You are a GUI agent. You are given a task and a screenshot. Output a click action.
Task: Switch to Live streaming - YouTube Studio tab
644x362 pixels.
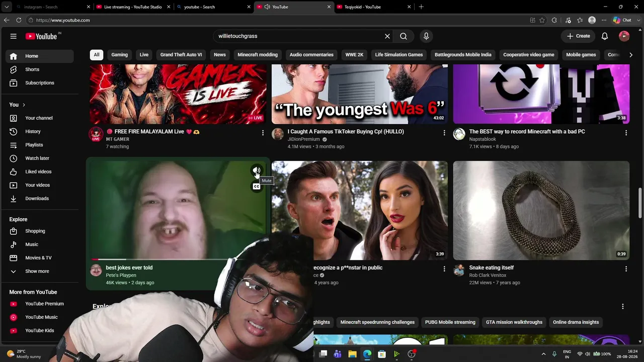pyautogui.click(x=133, y=7)
